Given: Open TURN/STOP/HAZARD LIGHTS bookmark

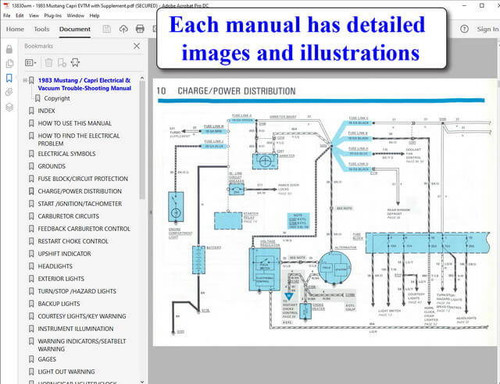Looking at the screenshot, I should pos(77,291).
